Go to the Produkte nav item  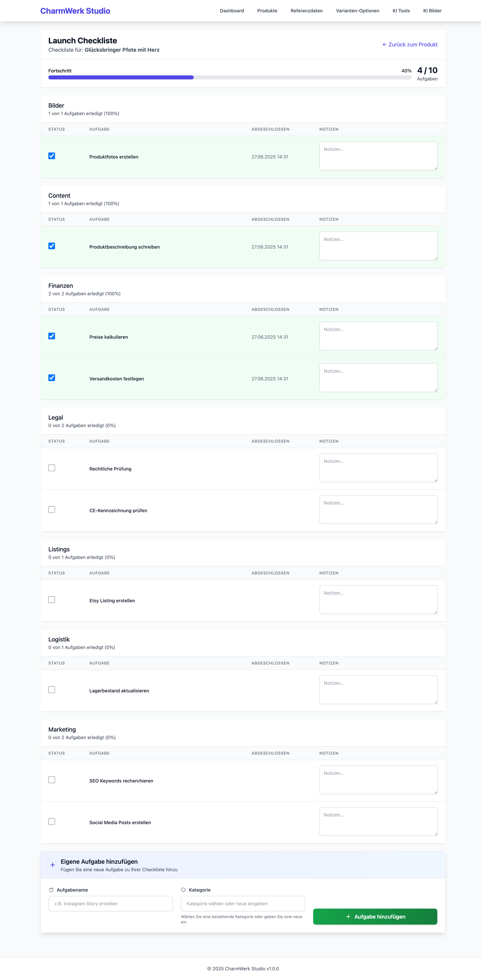click(267, 11)
